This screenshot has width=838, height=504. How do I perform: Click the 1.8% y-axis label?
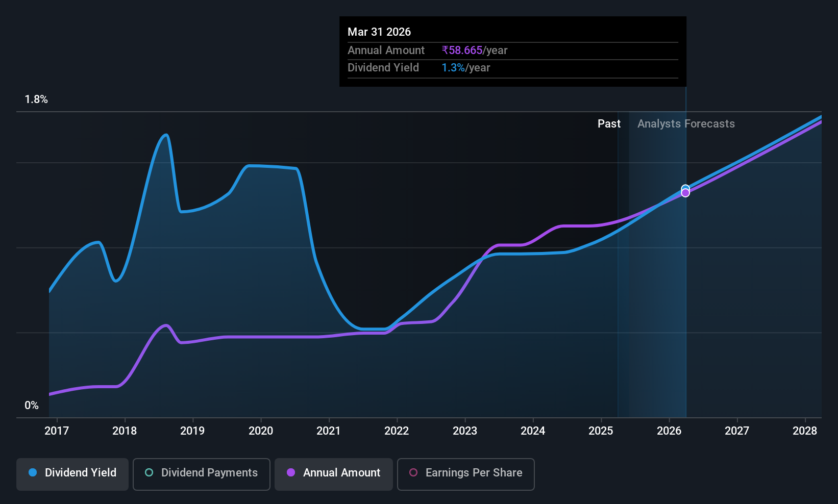[36, 99]
